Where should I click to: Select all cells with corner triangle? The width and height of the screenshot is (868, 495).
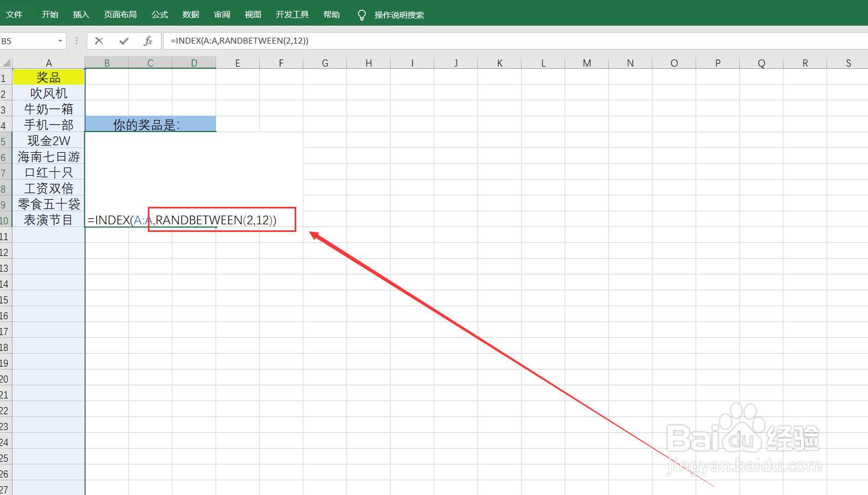point(6,63)
